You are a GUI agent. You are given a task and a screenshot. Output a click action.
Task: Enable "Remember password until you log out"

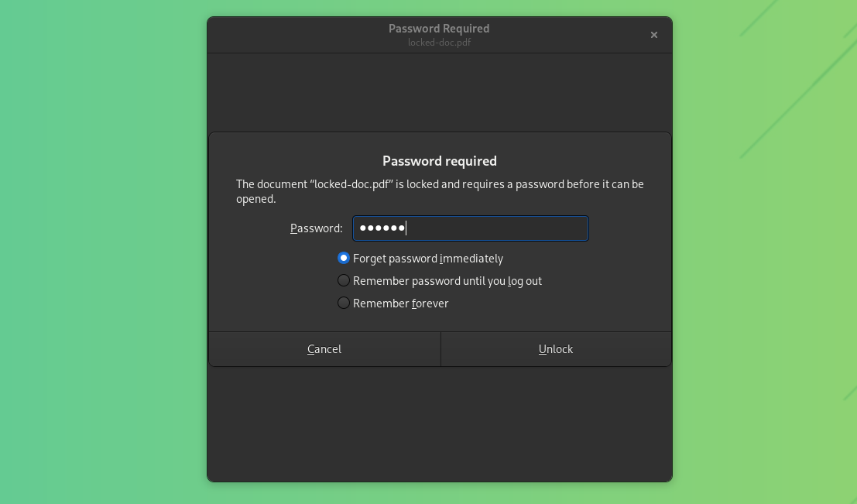[x=447, y=280]
